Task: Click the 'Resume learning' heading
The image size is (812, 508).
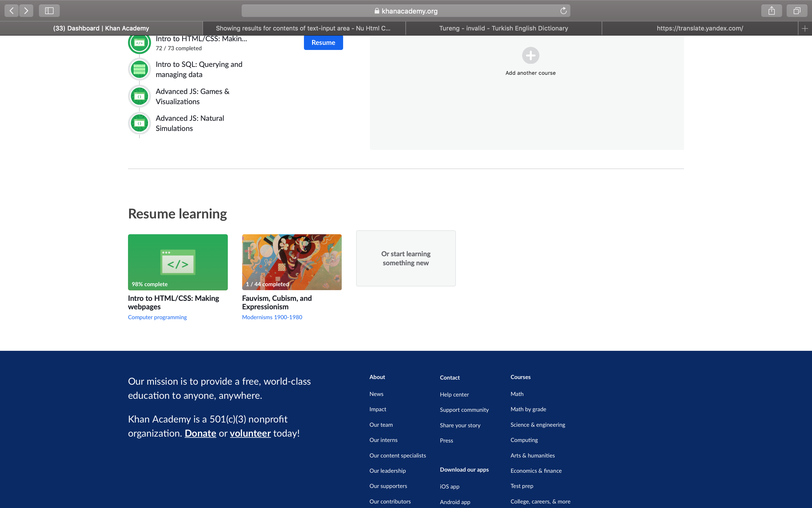Action: 178,214
